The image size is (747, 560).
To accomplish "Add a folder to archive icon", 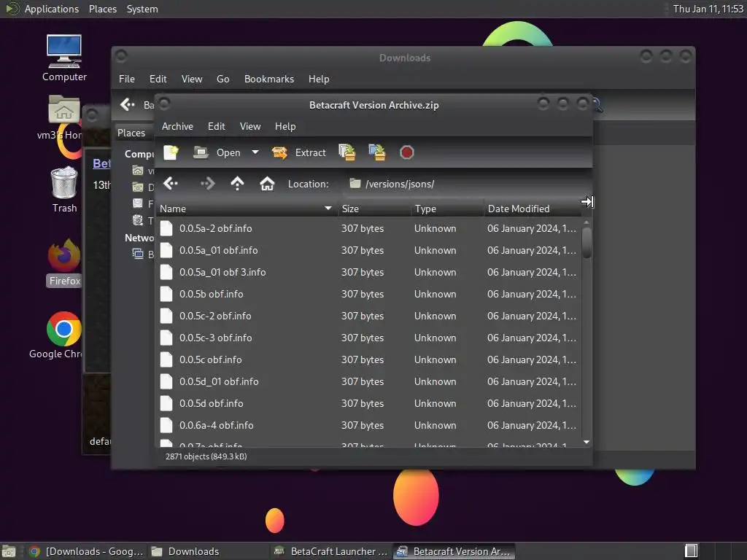I will click(x=377, y=152).
